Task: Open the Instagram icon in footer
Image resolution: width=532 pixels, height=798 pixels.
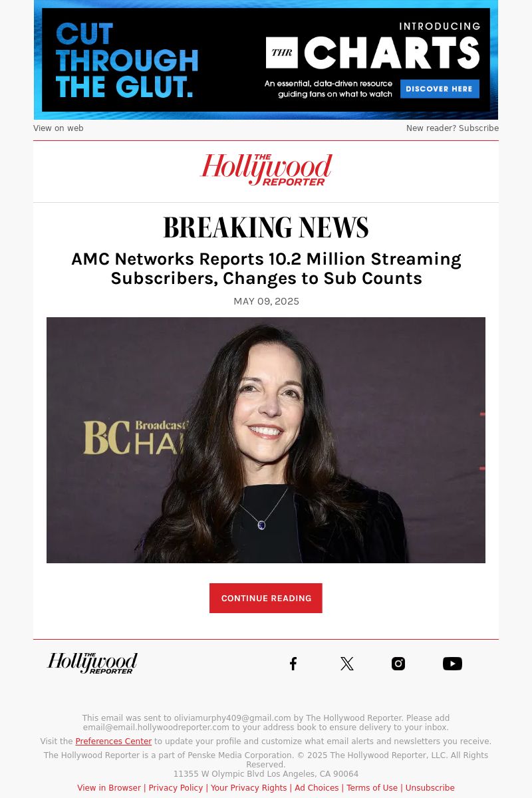Action: pyautogui.click(x=398, y=664)
